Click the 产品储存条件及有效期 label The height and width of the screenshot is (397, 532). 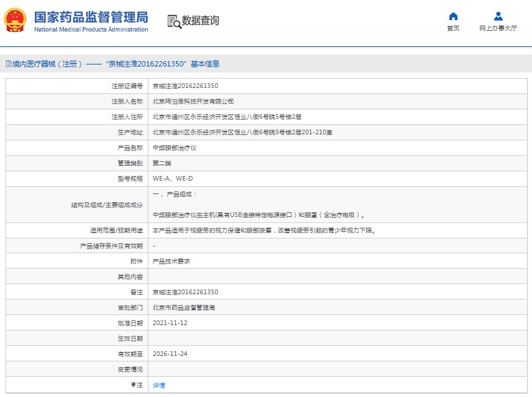112,246
